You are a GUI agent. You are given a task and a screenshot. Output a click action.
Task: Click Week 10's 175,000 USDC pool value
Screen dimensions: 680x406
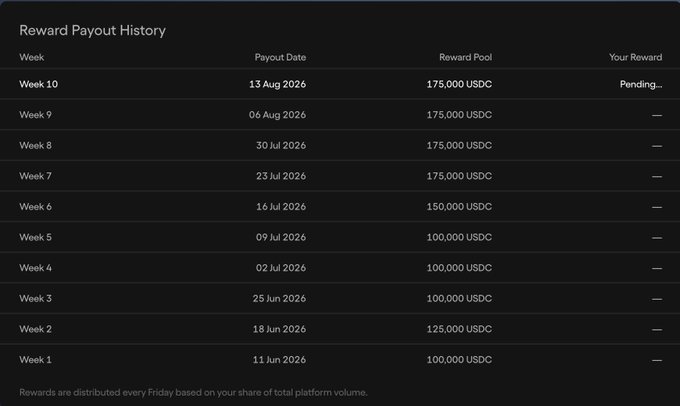(459, 84)
